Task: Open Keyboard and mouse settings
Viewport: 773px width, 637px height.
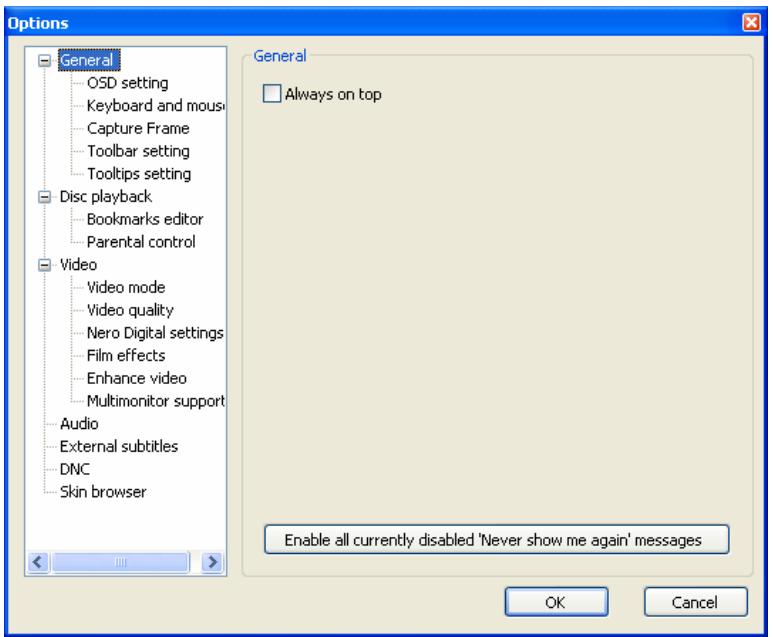Action: pyautogui.click(x=155, y=106)
